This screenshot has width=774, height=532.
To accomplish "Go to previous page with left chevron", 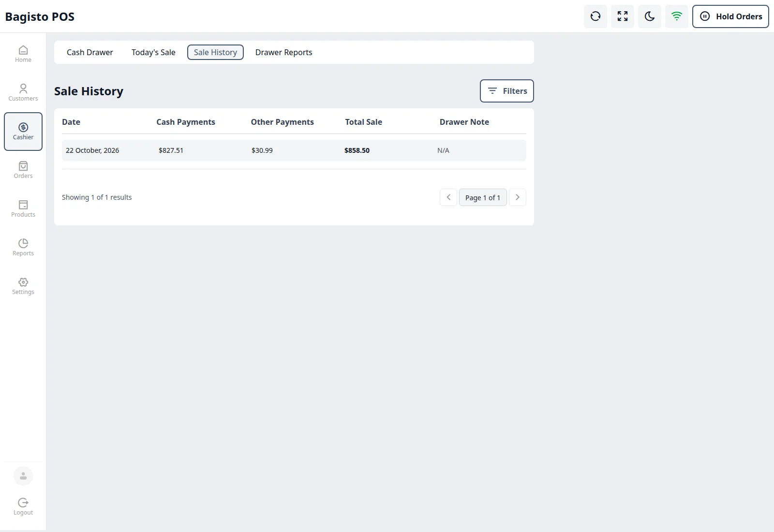I will pyautogui.click(x=448, y=197).
